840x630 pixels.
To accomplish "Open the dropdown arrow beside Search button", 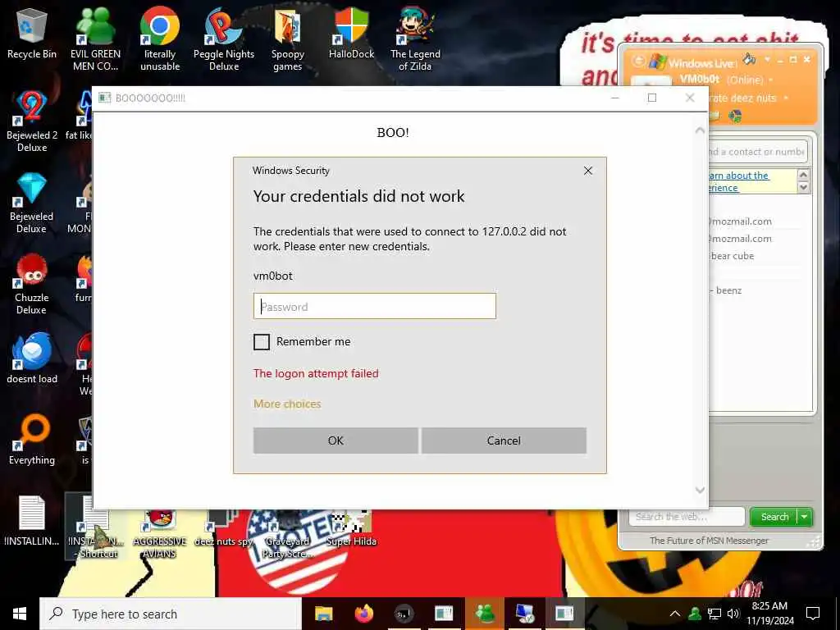I will click(x=805, y=517).
